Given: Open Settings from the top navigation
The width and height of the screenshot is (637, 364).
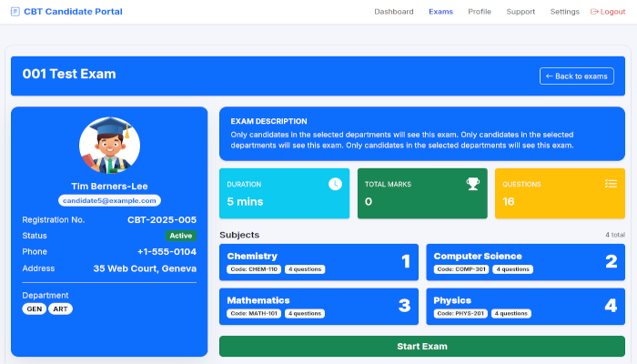Looking at the screenshot, I should (564, 12).
